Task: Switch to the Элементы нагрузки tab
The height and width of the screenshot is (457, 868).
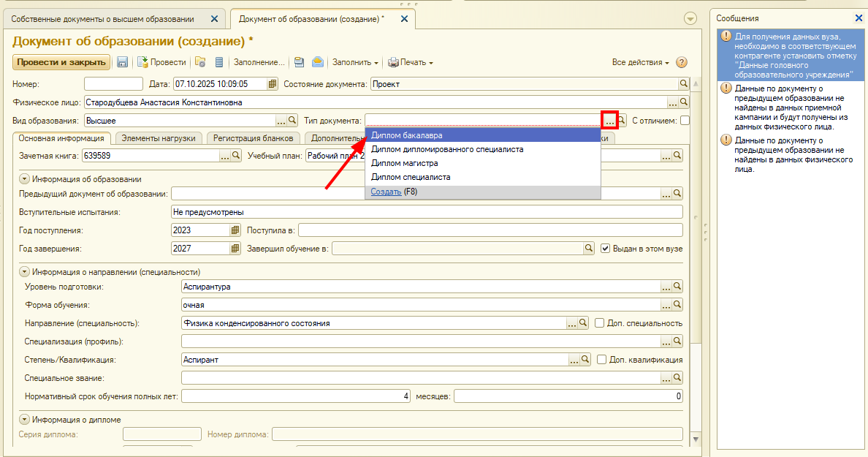Action: (158, 137)
